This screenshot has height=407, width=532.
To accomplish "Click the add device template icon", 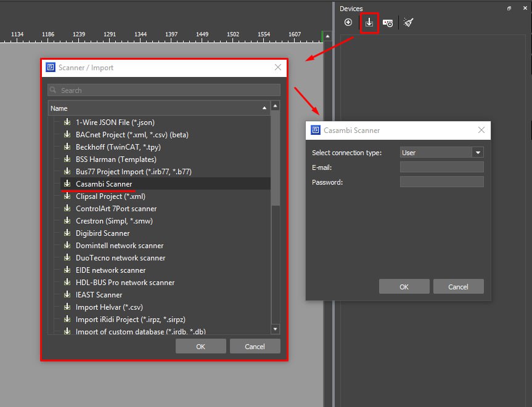I will (x=388, y=23).
